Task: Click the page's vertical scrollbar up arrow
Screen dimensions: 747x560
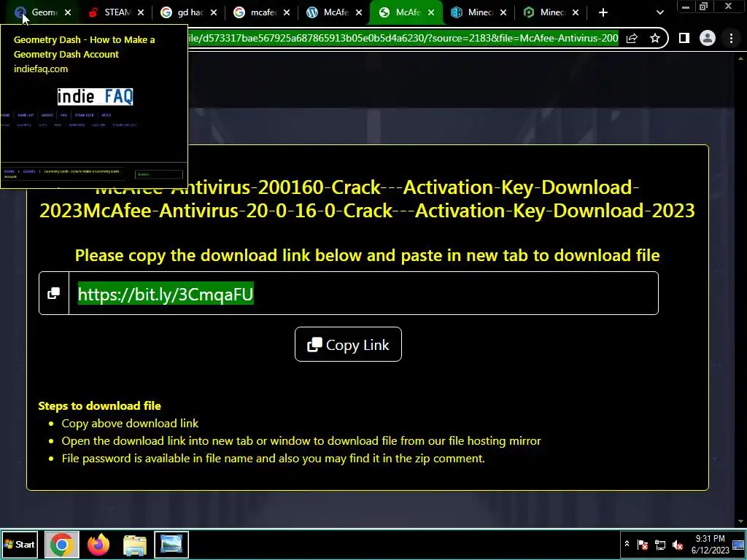Action: click(x=741, y=58)
